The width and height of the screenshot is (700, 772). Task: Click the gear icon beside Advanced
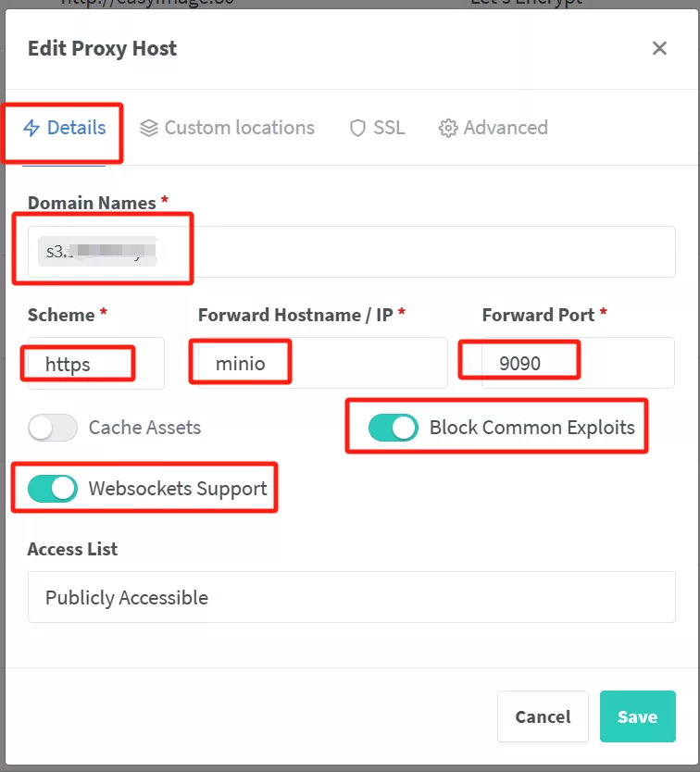(449, 128)
